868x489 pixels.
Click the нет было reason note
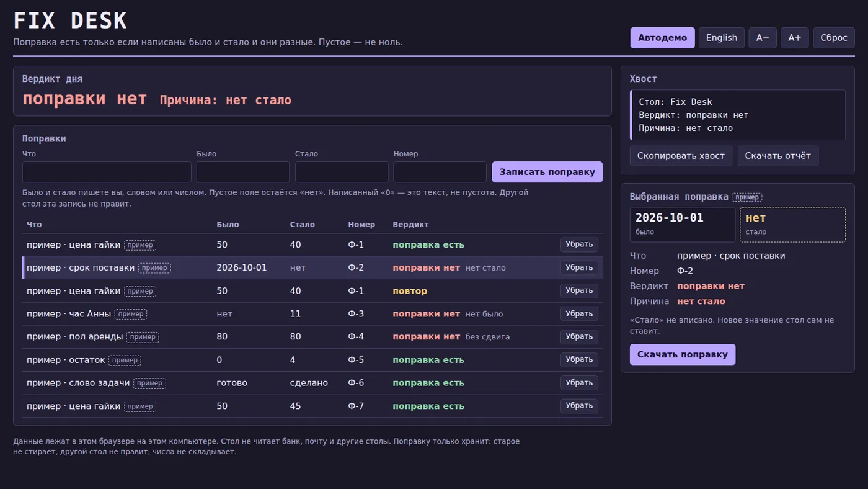pos(484,314)
